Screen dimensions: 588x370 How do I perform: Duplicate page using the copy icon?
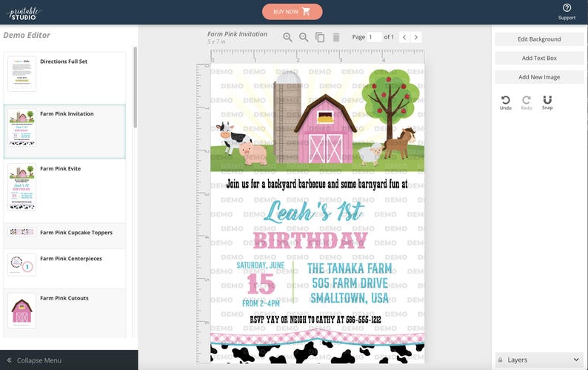pos(320,37)
